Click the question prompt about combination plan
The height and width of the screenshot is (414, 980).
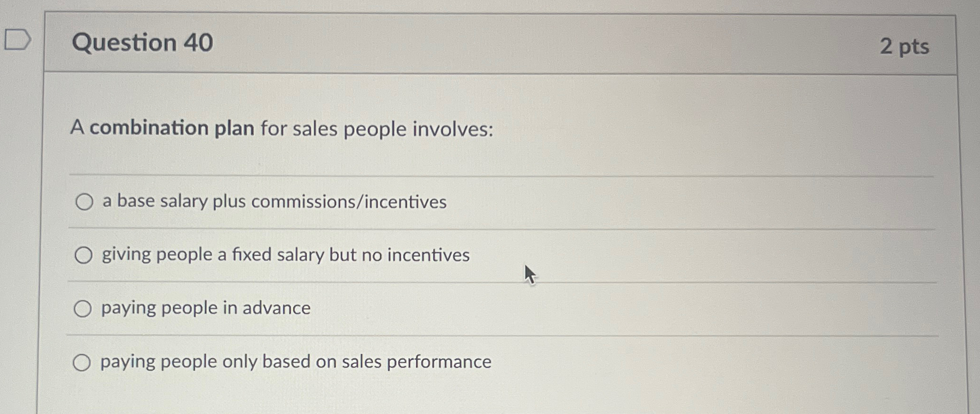click(282, 128)
